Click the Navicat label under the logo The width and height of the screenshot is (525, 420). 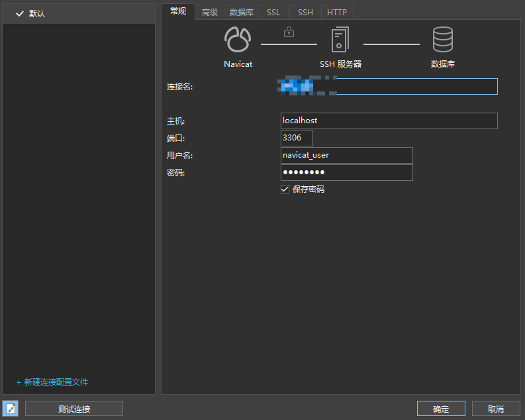[238, 64]
